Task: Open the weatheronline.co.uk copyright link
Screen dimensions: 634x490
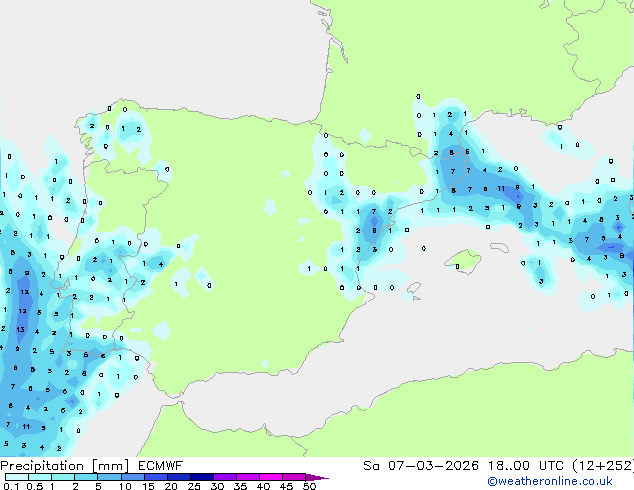Action: click(x=550, y=481)
